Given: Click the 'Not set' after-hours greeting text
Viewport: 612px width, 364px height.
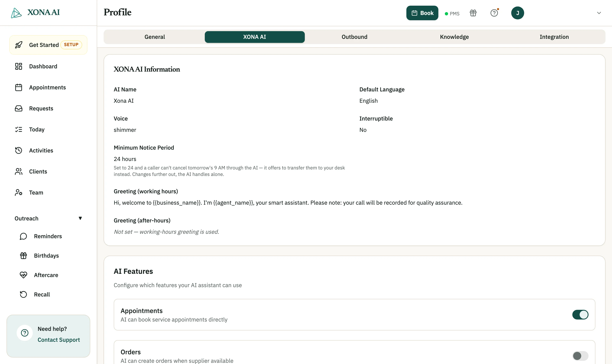Looking at the screenshot, I should pyautogui.click(x=166, y=232).
